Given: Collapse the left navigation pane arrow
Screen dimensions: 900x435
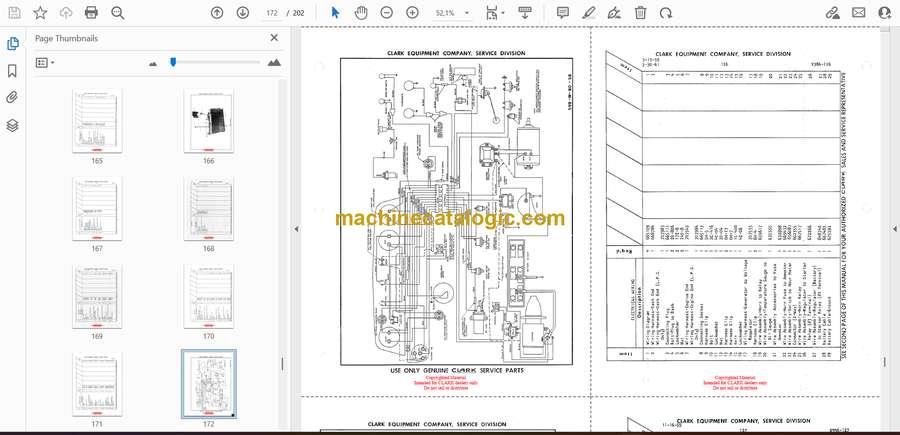Looking at the screenshot, I should pos(297,229).
